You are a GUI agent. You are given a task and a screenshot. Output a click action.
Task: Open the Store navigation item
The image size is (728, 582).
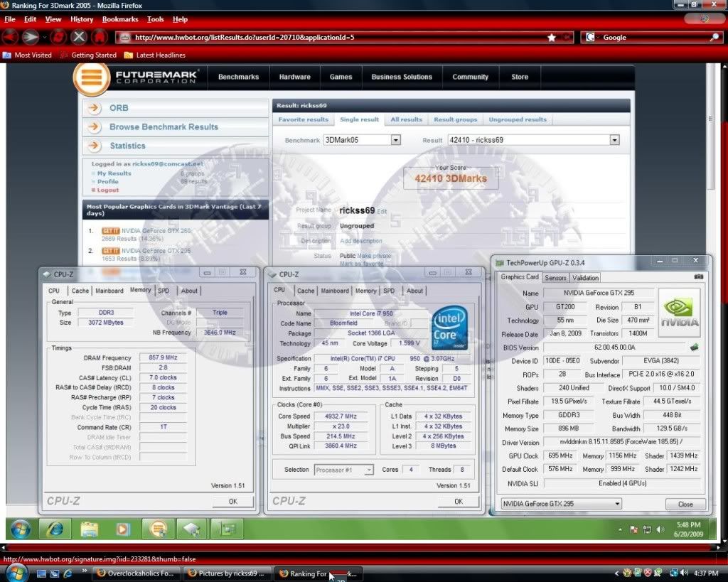coord(520,77)
